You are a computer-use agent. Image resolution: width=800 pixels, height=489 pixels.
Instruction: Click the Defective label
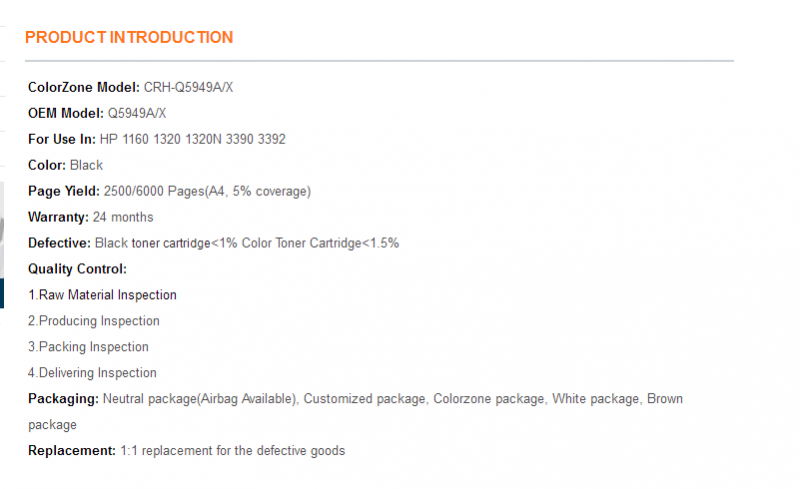(59, 243)
